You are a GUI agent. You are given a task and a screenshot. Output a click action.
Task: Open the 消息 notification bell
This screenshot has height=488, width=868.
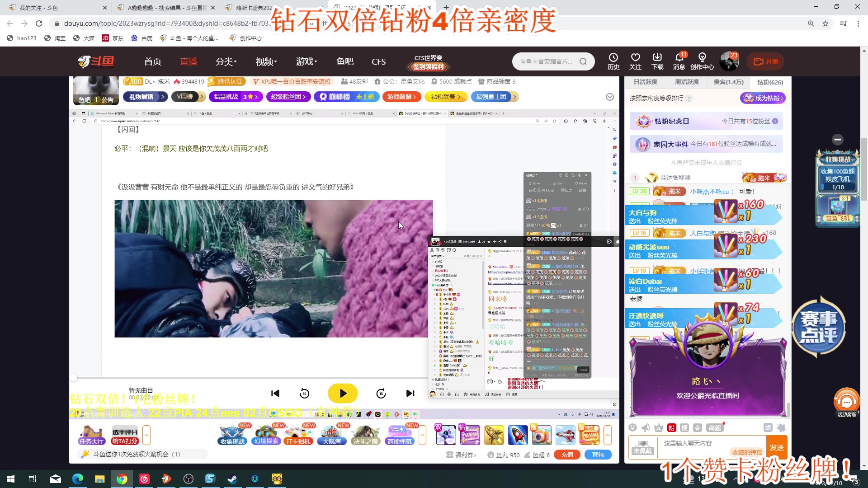pyautogui.click(x=679, y=61)
